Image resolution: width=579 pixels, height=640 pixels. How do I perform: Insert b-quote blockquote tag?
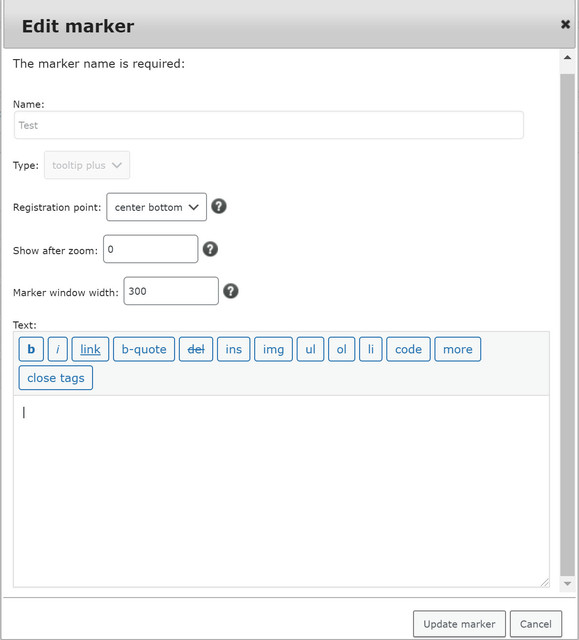point(144,349)
